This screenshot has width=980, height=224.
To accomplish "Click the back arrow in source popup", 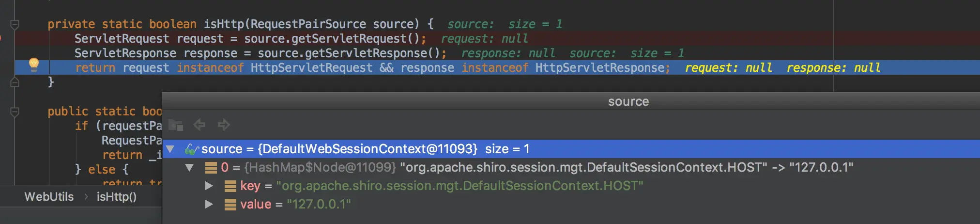I will [x=199, y=125].
